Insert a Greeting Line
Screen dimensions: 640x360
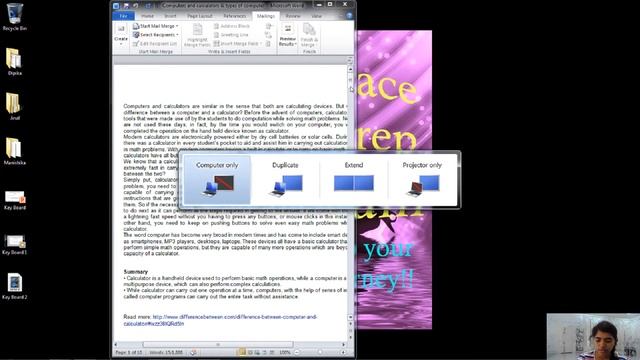(x=231, y=35)
